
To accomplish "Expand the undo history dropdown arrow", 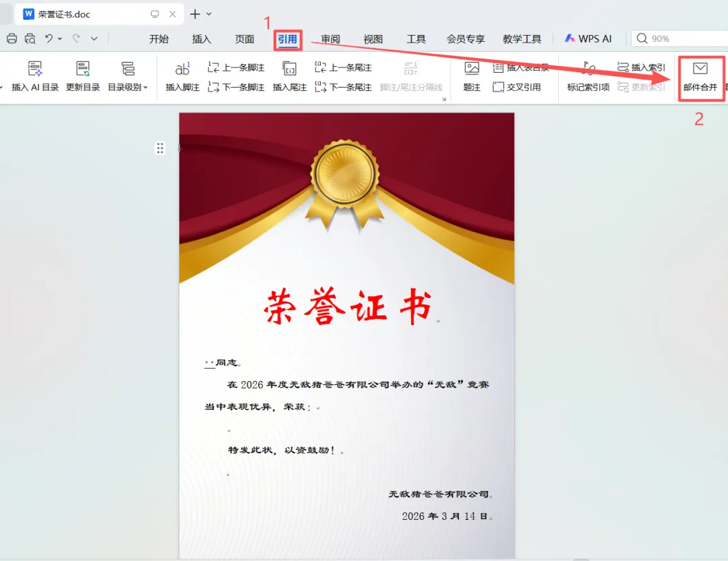I will pos(60,39).
